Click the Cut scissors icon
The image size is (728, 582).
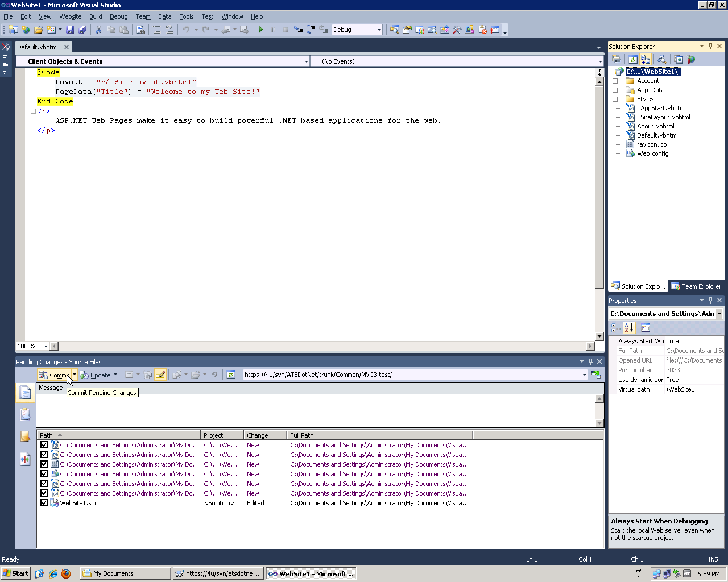98,30
